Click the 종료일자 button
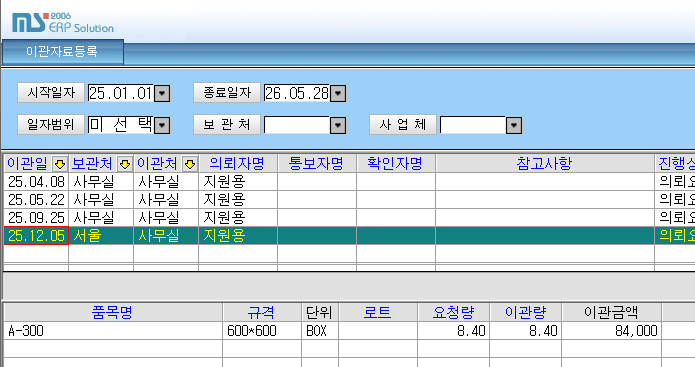695x367 pixels. point(227,93)
